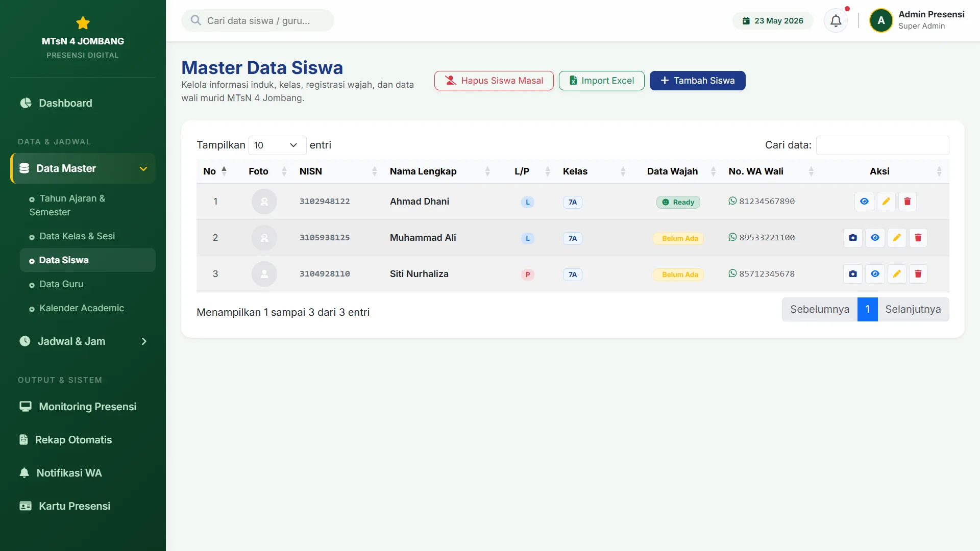Open Dashboard from the sidebar

click(83, 103)
